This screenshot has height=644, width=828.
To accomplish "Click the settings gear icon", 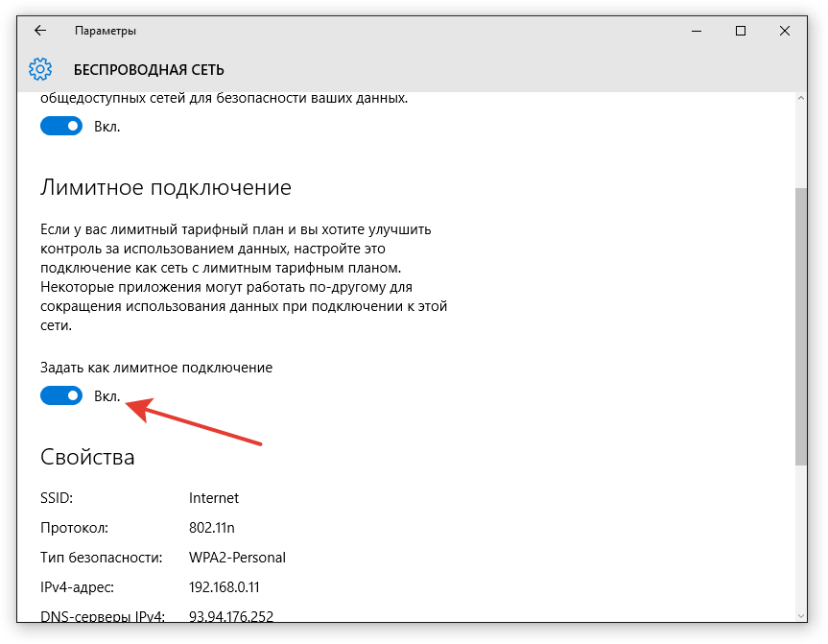I will coord(40,69).
